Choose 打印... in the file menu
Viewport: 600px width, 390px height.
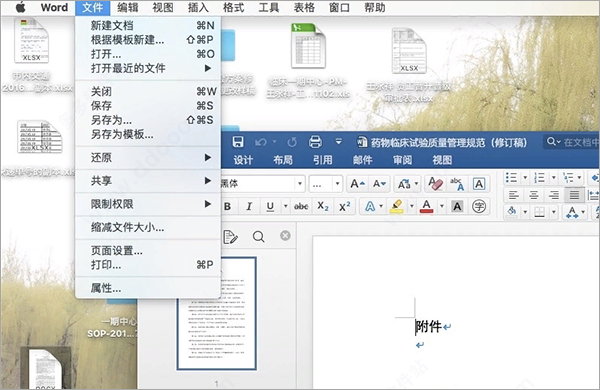(148, 264)
